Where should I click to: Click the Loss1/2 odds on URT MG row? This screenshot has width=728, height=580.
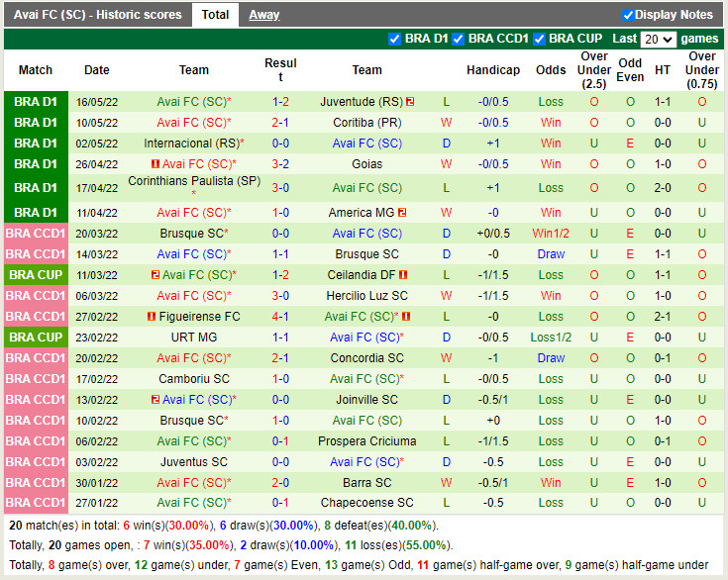click(551, 338)
